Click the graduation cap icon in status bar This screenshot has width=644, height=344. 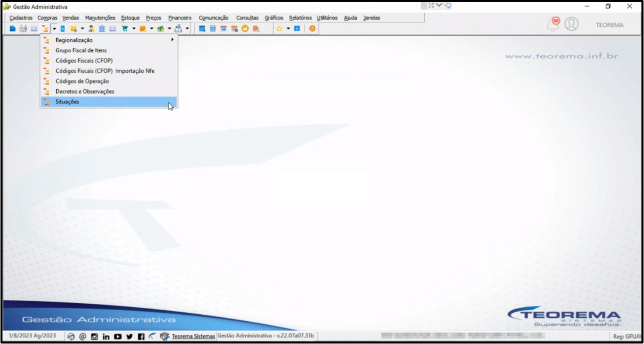click(165, 337)
